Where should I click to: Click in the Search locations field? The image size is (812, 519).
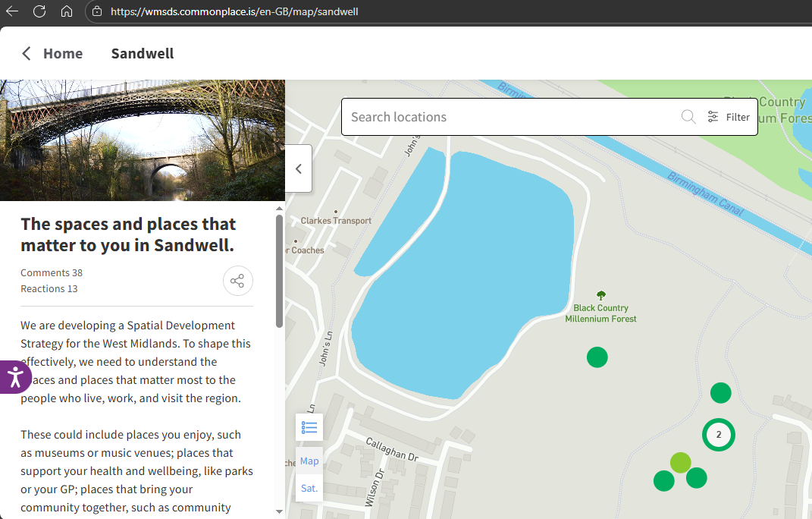[508, 117]
